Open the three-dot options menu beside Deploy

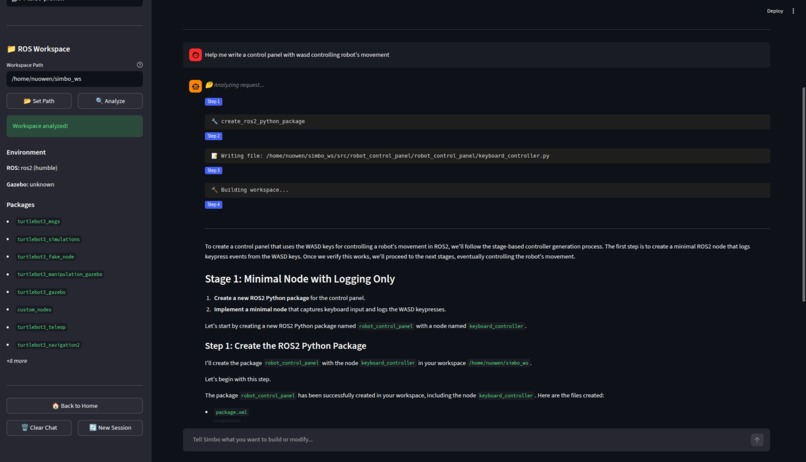[793, 11]
